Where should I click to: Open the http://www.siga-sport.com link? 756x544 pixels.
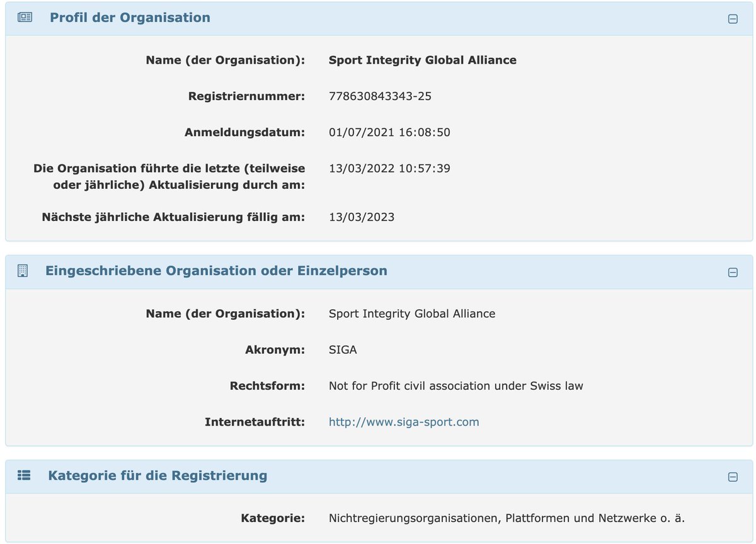click(x=404, y=422)
